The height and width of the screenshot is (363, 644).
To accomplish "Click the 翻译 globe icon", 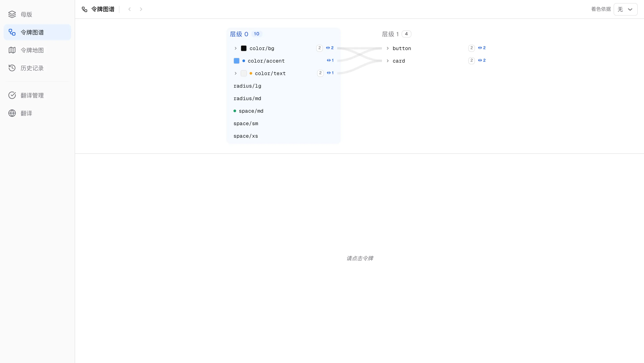I will tap(12, 113).
